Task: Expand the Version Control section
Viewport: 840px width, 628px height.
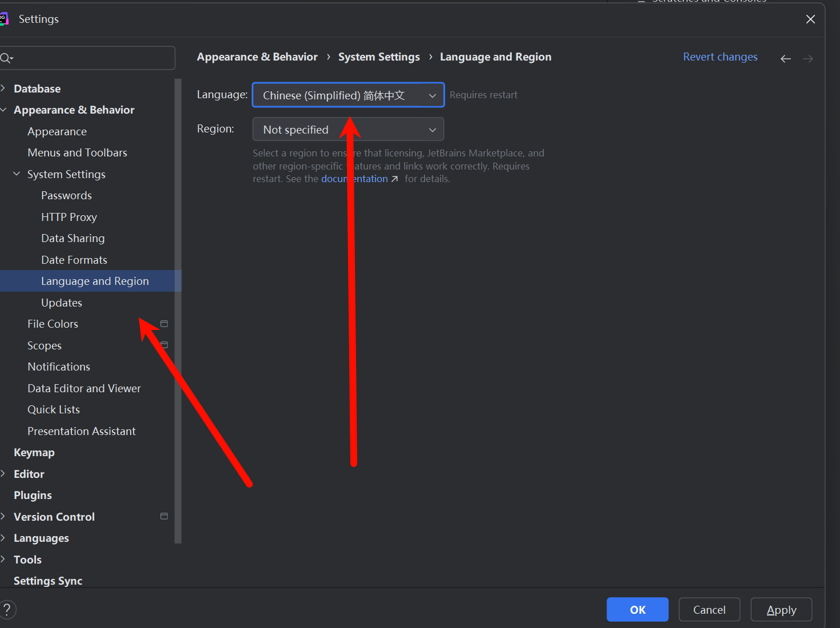Action: tap(3, 516)
